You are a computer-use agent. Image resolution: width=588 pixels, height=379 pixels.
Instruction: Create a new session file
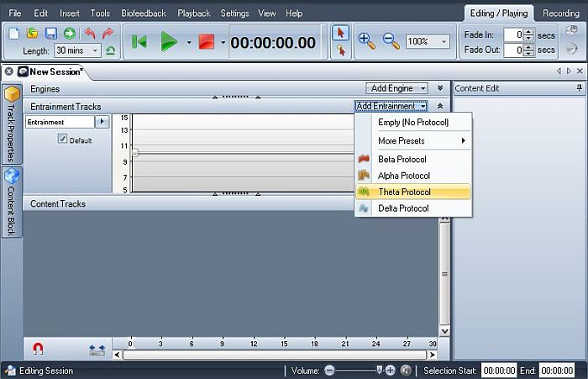click(x=14, y=34)
